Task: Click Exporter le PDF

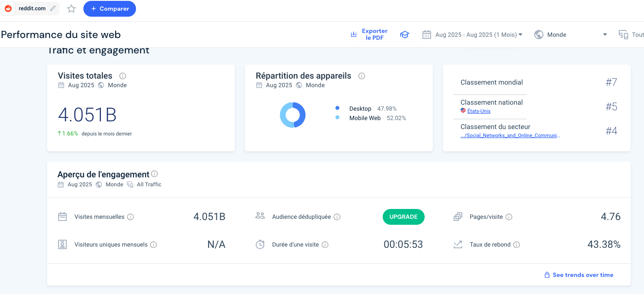Action: coord(369,35)
